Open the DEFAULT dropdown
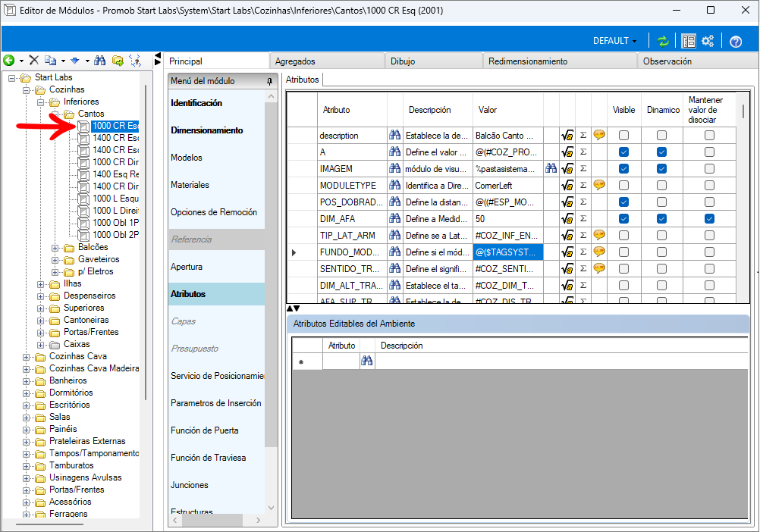Viewport: 760px width, 532px height. [614, 41]
